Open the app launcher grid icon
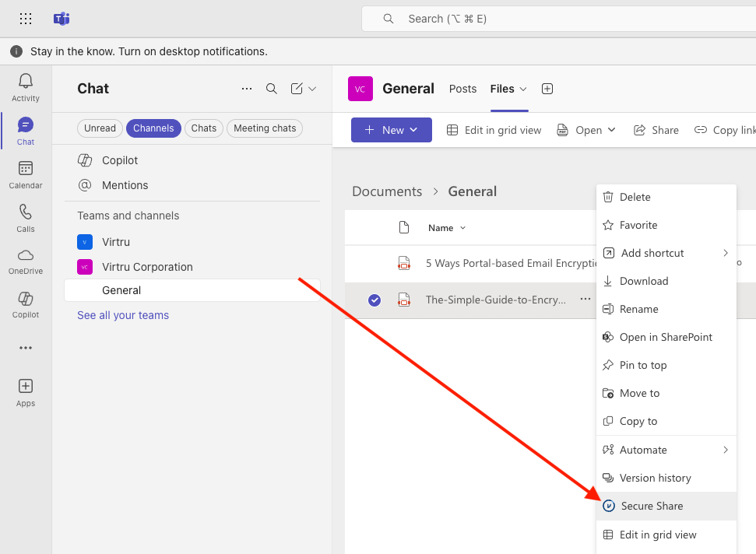The width and height of the screenshot is (756, 554). tap(26, 19)
